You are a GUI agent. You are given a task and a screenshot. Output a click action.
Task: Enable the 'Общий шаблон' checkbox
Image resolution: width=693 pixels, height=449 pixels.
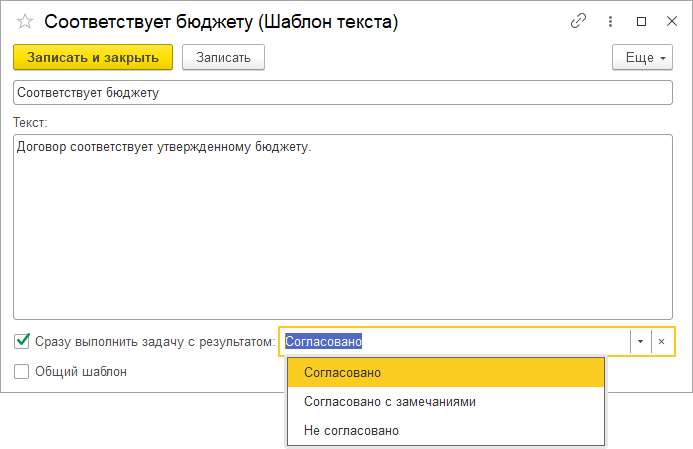click(22, 371)
